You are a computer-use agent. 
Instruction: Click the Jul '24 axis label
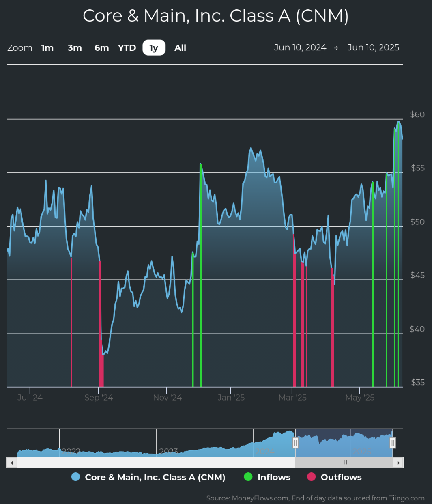click(30, 398)
